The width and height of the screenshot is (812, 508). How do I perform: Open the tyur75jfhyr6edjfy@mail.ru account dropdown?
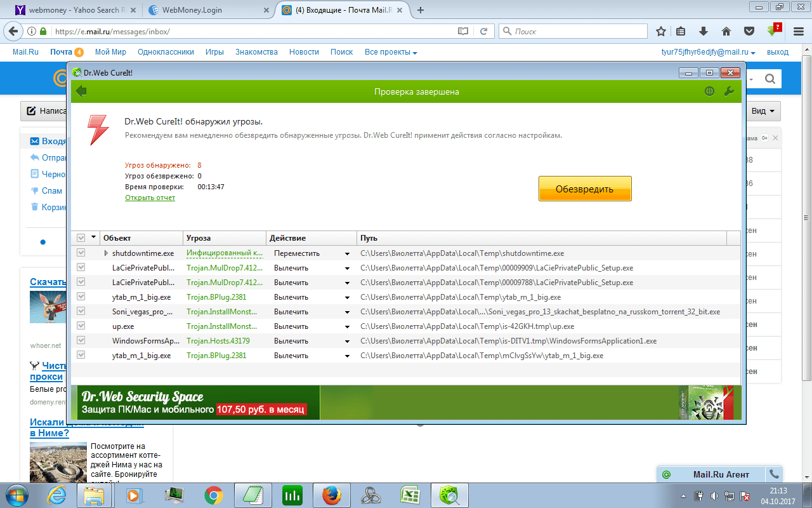coord(708,52)
